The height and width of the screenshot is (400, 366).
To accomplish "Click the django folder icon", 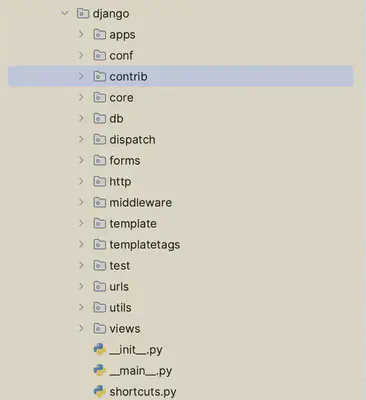I will (83, 13).
